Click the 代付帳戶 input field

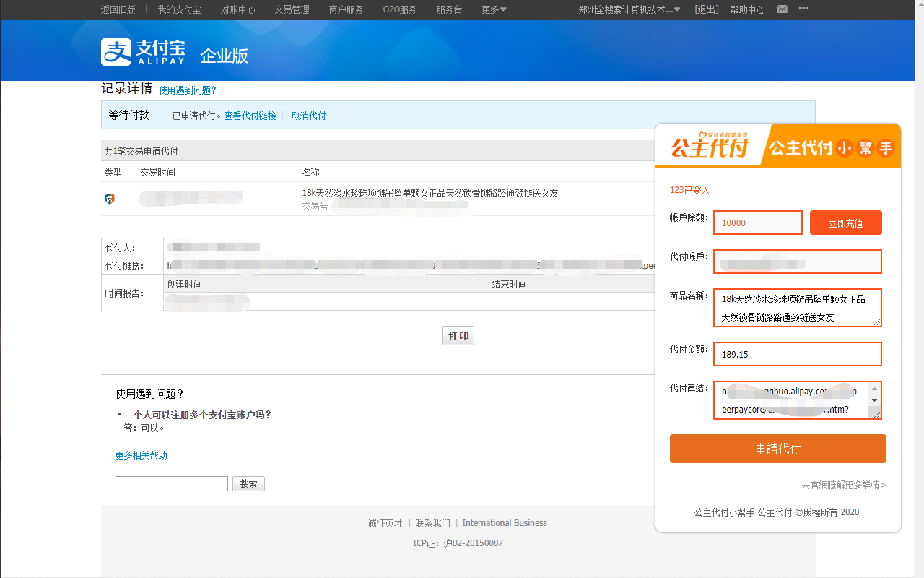[798, 262]
